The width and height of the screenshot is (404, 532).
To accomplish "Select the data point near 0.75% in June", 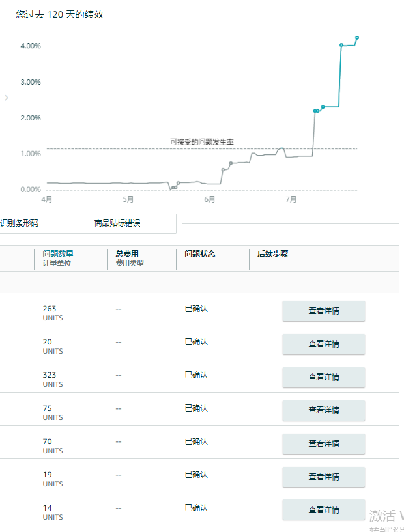I will click(231, 163).
